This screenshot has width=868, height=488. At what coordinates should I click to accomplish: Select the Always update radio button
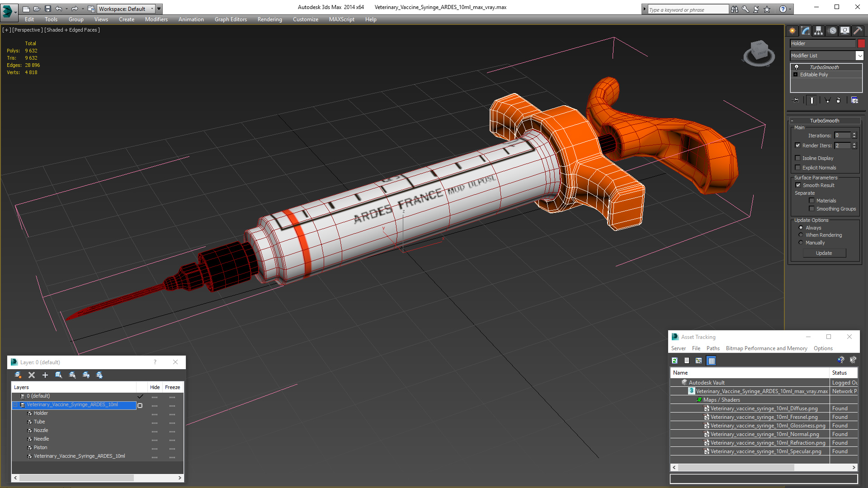coord(801,228)
